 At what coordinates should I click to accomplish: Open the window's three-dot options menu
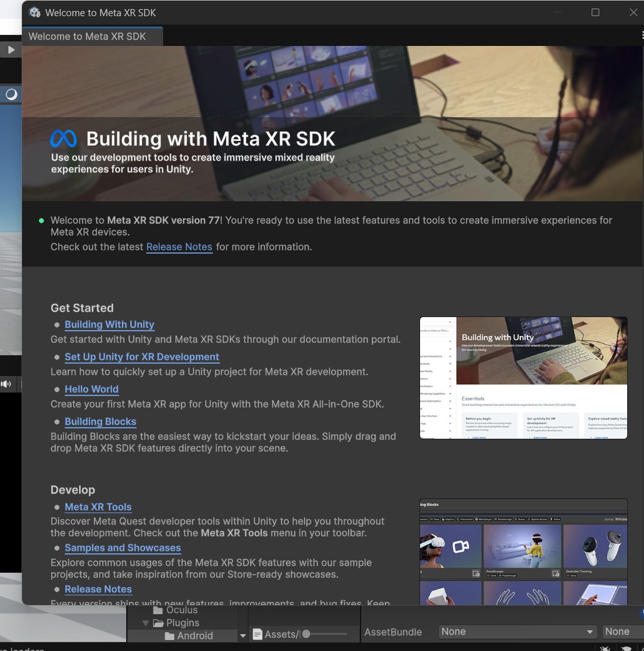point(642,36)
